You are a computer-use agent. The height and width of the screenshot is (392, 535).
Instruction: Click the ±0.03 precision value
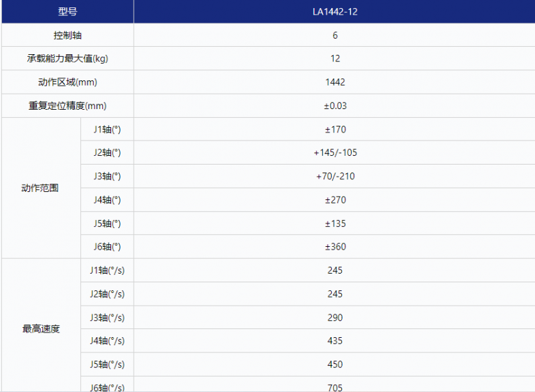pos(335,106)
